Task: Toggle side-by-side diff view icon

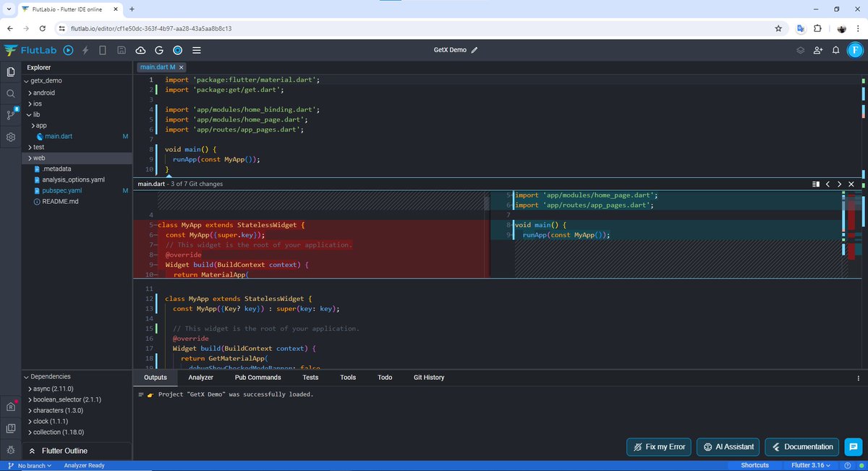Action: pyautogui.click(x=816, y=184)
